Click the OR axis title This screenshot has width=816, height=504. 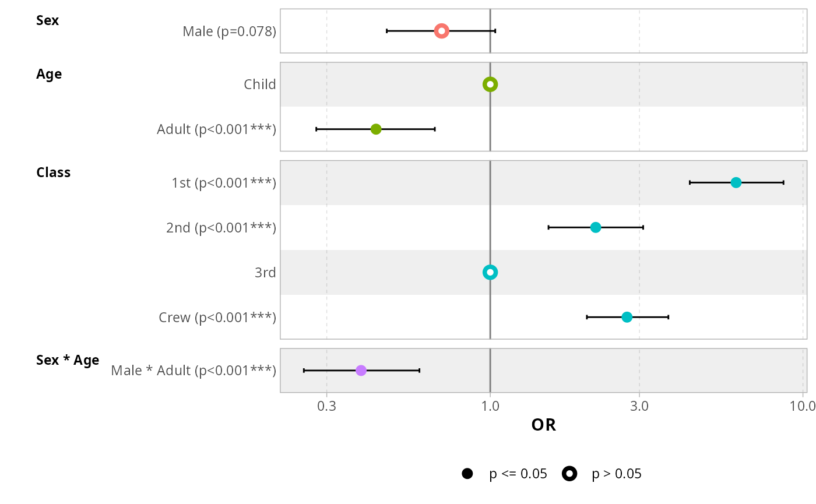coord(543,425)
